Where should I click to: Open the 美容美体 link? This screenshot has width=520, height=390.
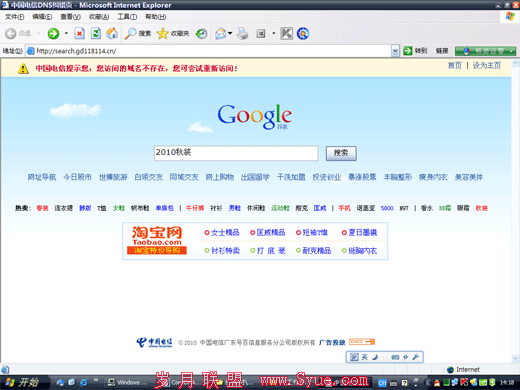point(469,177)
